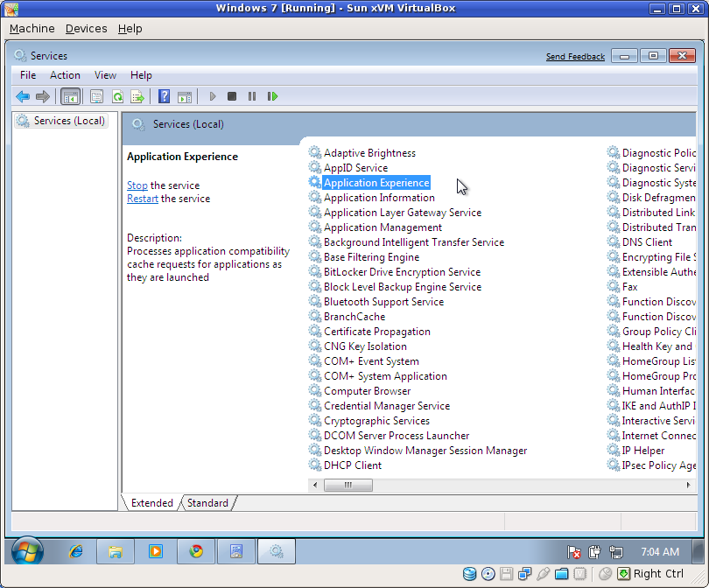Restart the service via the restart icon
This screenshot has width=709, height=588.
click(x=272, y=96)
